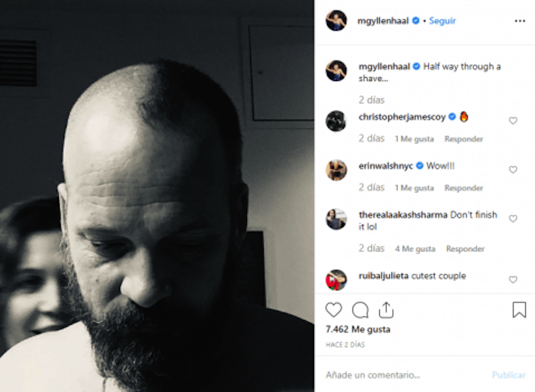This screenshot has width=535, height=392.
Task: Click the share post icon
Action: pos(386,309)
